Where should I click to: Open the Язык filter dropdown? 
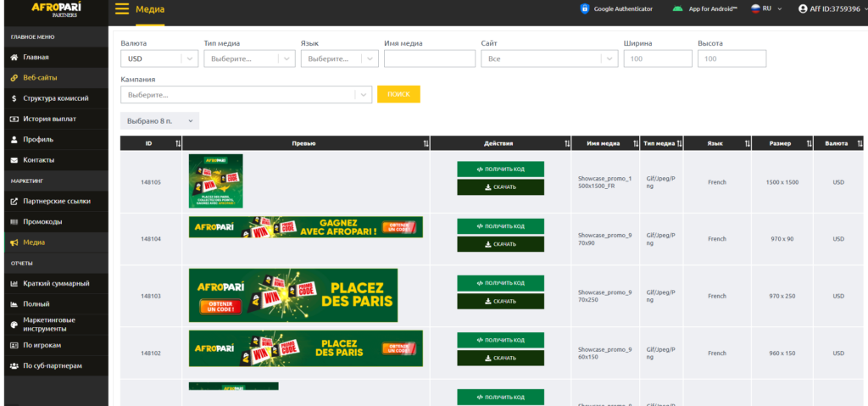tap(339, 58)
